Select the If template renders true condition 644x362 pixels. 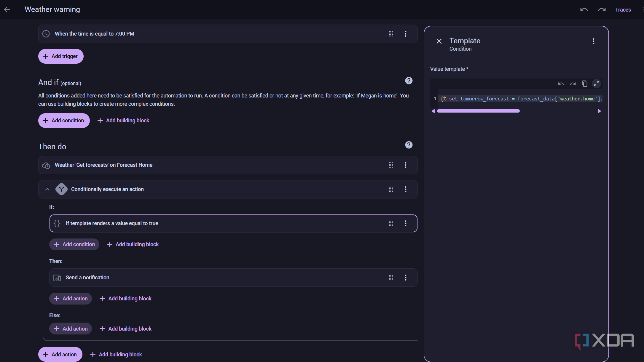tap(233, 223)
